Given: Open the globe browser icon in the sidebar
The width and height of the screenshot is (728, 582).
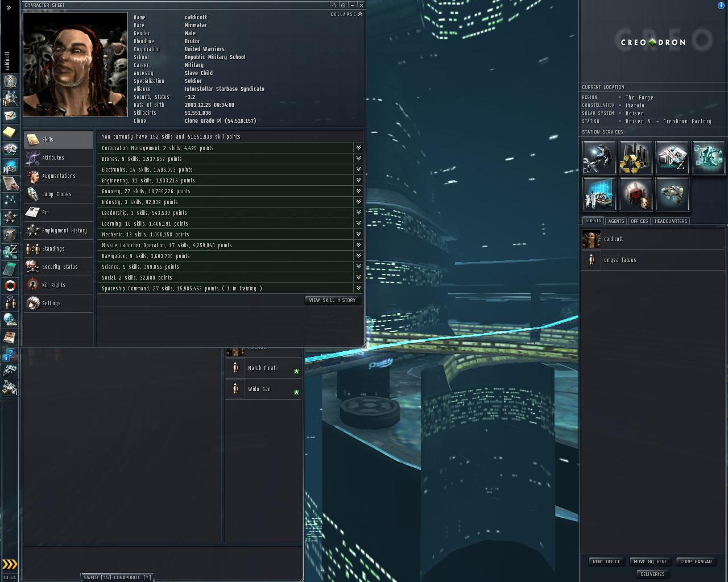Looking at the screenshot, I should [x=10, y=319].
